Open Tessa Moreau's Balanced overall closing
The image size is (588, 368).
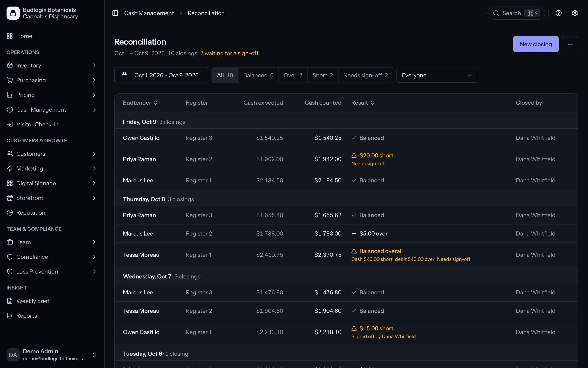pyautogui.click(x=346, y=255)
